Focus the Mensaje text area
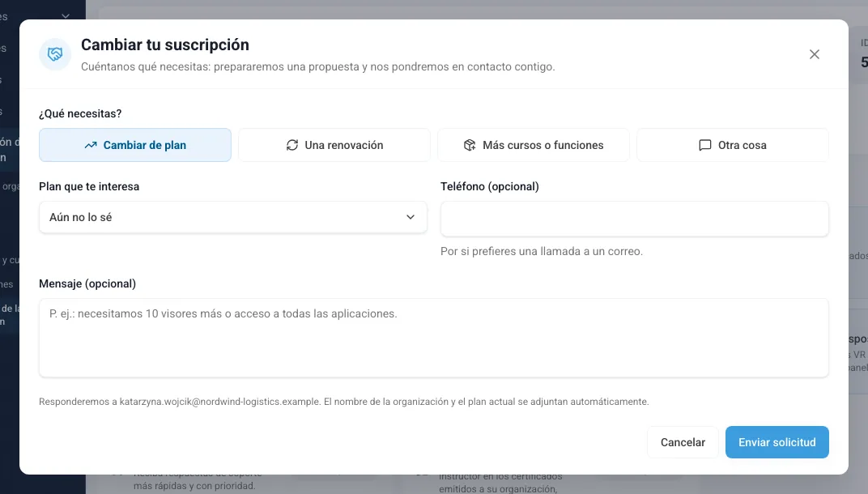868x494 pixels. tap(434, 338)
